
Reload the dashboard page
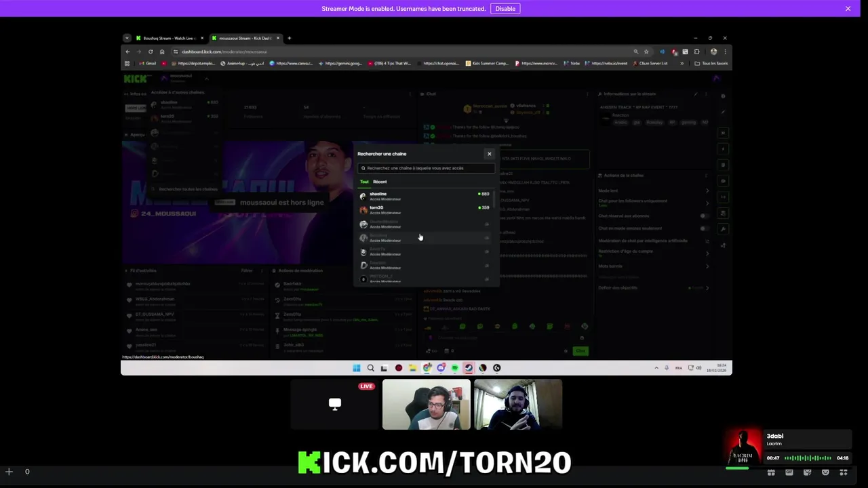pyautogui.click(x=151, y=52)
